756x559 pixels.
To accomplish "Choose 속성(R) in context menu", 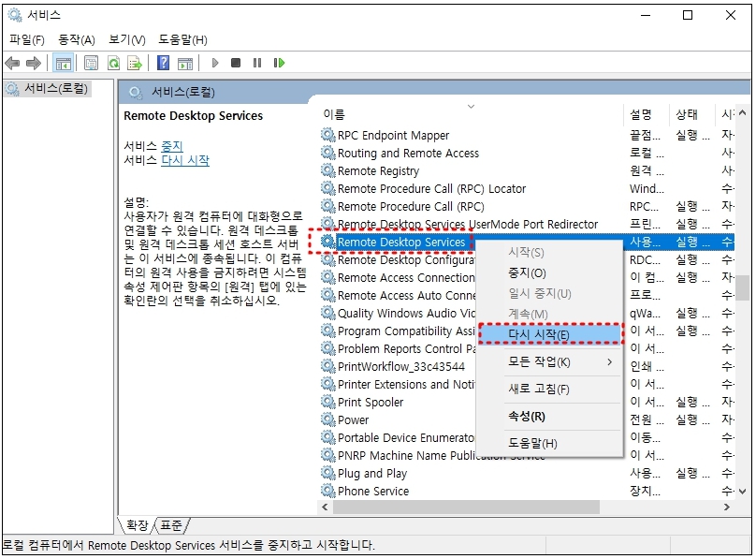I will click(x=549, y=416).
